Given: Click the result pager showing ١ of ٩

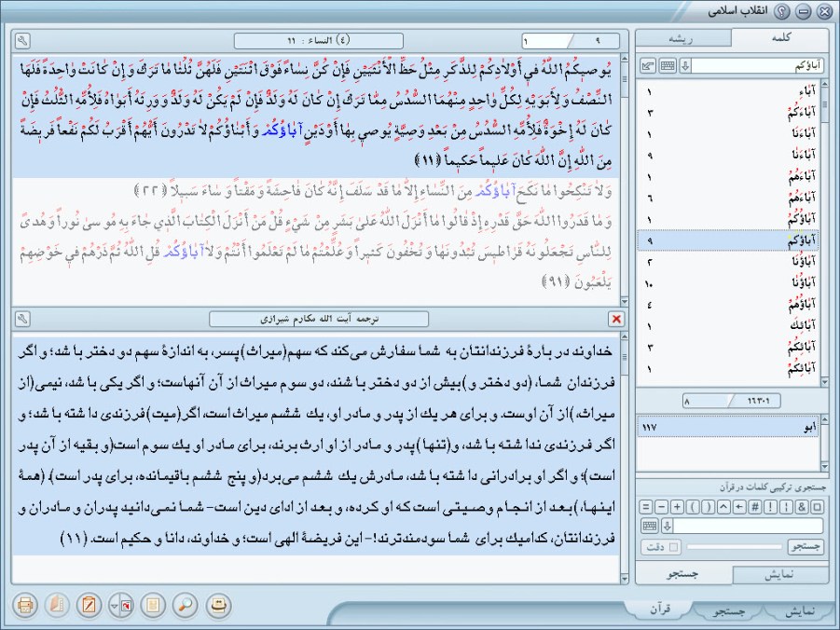Looking at the screenshot, I should 571,41.
